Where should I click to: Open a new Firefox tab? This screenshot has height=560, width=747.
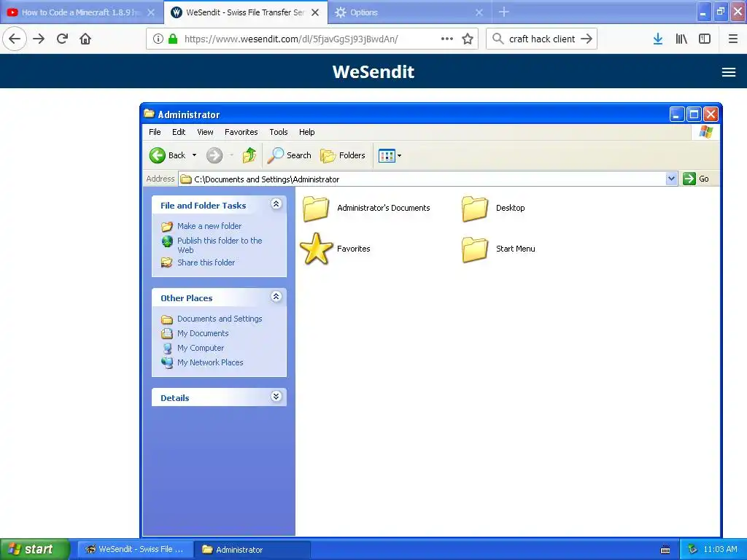504,12
